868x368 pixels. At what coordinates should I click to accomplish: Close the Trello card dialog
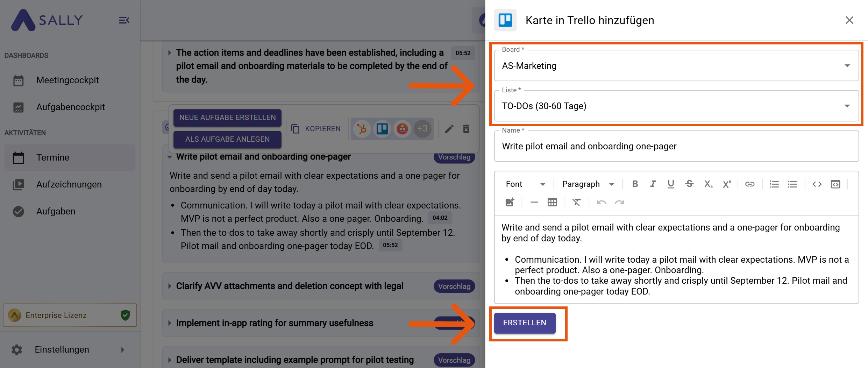849,20
